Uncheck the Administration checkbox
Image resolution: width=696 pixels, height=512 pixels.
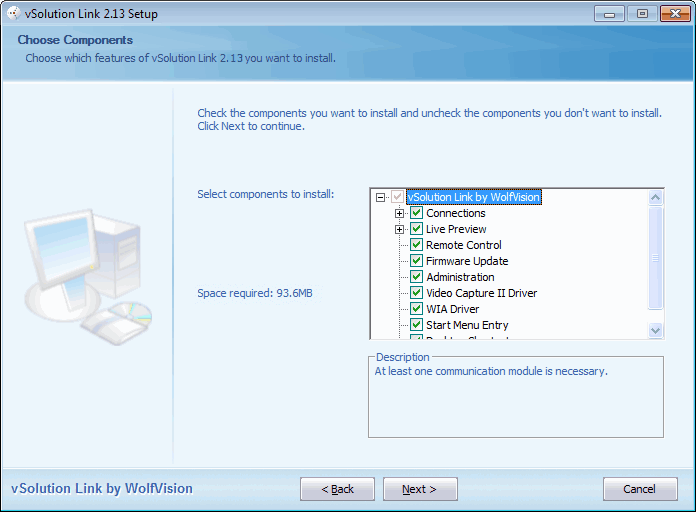[x=416, y=277]
